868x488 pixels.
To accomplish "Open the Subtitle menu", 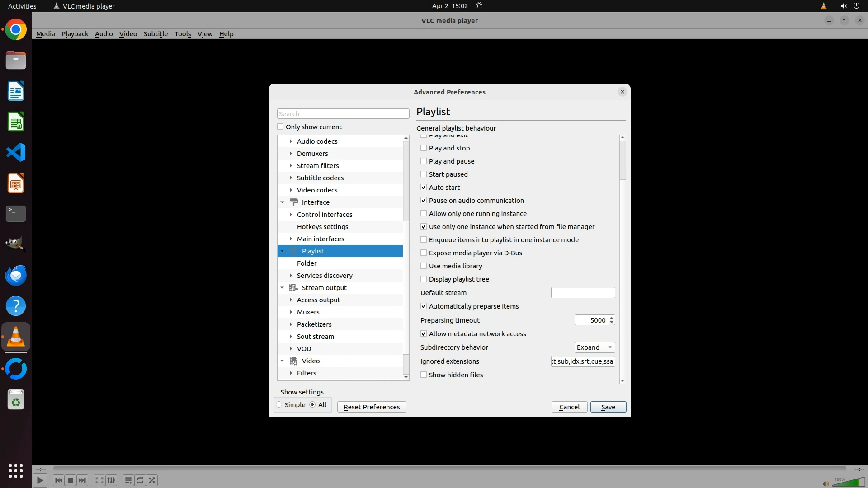I will pyautogui.click(x=156, y=34).
